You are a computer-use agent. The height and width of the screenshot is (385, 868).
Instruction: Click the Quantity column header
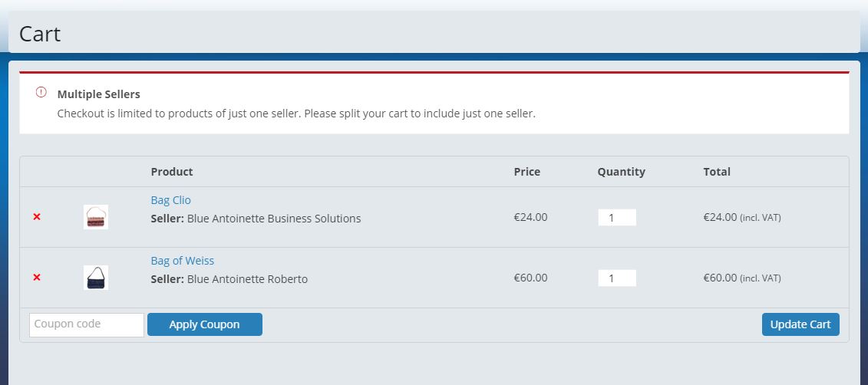coord(621,172)
